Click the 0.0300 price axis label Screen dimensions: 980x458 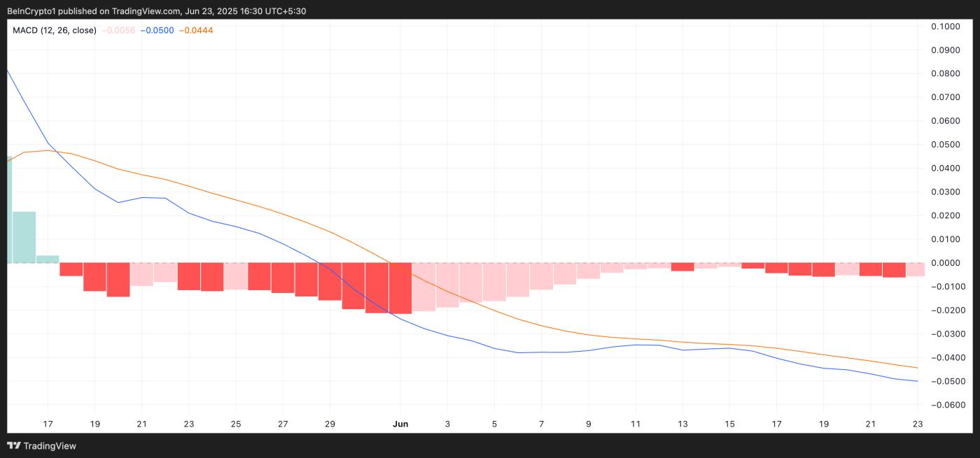pyautogui.click(x=945, y=192)
